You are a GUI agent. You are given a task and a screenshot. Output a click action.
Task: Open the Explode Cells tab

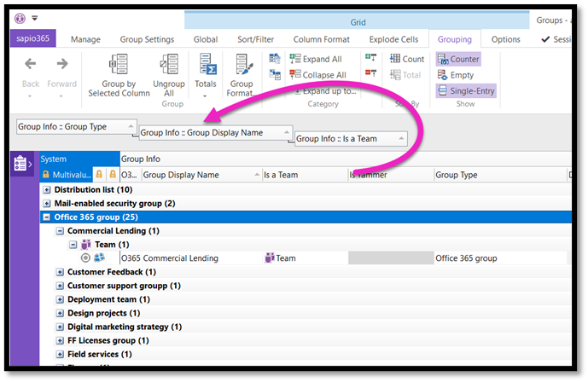click(x=393, y=39)
